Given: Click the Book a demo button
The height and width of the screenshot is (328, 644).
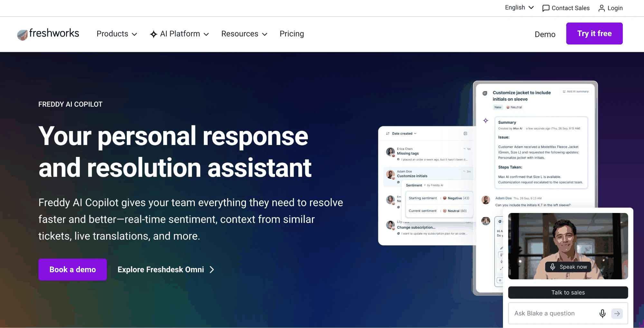Looking at the screenshot, I should point(72,269).
